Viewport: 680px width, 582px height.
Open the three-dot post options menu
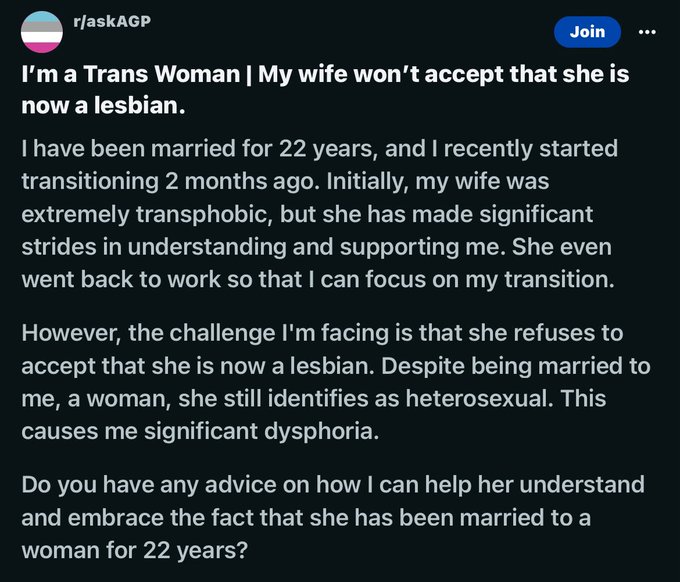646,32
